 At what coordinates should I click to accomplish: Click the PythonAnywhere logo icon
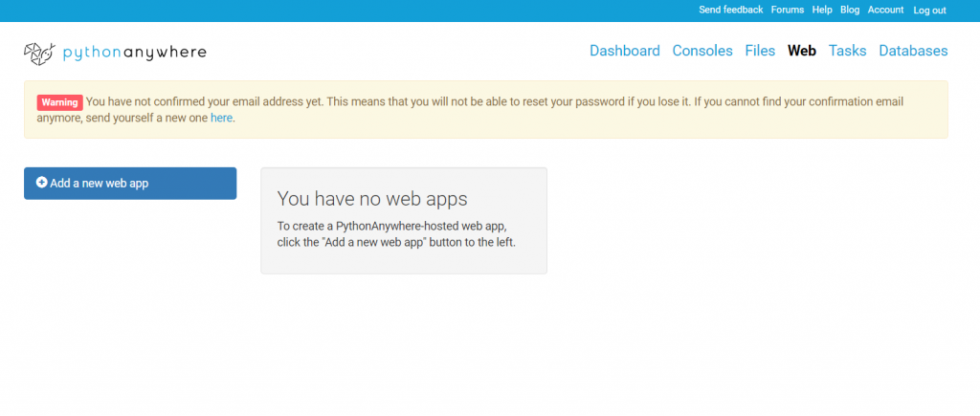[x=40, y=54]
